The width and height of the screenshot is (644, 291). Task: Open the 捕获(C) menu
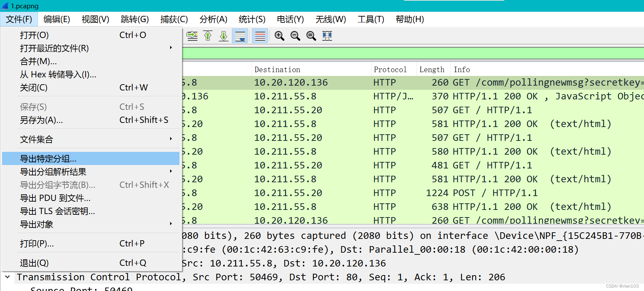(x=174, y=19)
